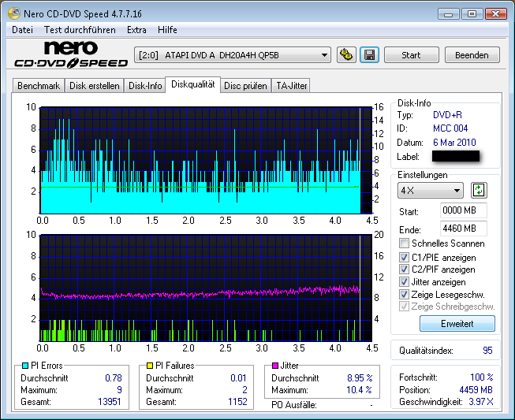Switch to the Disk erstellen tab
Image resolution: width=515 pixels, height=420 pixels.
[95, 86]
